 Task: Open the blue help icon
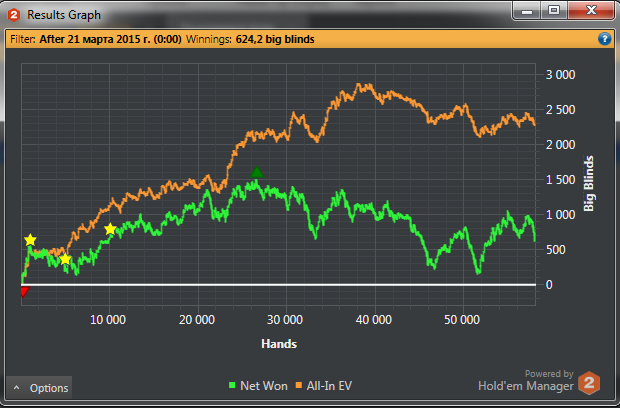pyautogui.click(x=604, y=39)
